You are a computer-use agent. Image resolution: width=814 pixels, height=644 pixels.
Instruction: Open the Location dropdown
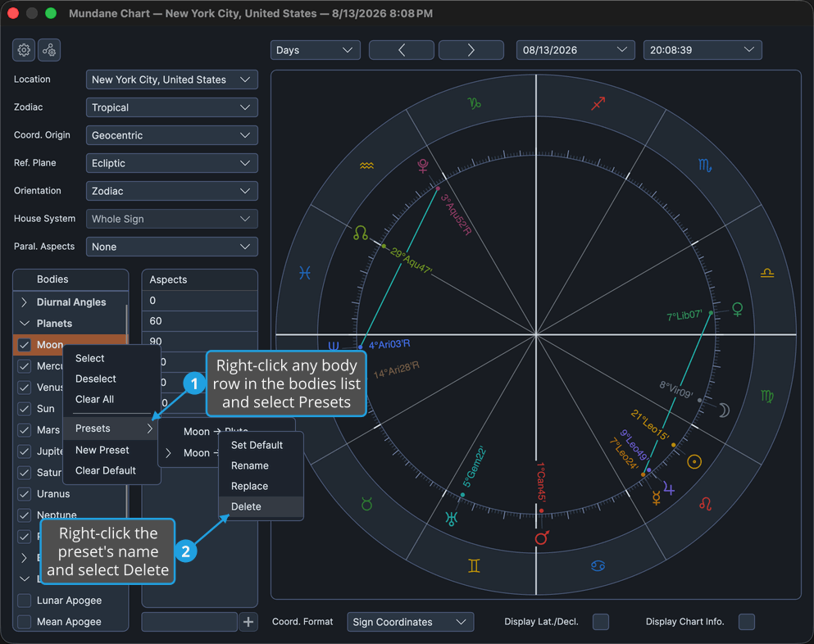(172, 80)
